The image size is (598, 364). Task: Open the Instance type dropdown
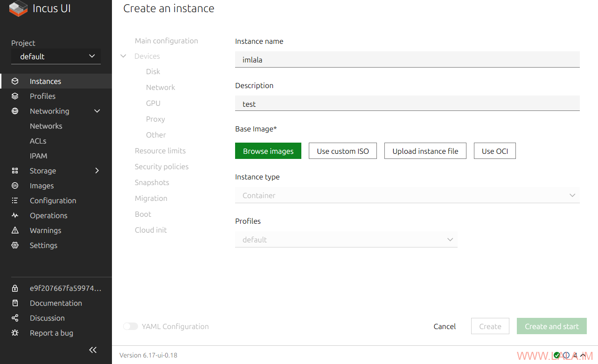407,195
